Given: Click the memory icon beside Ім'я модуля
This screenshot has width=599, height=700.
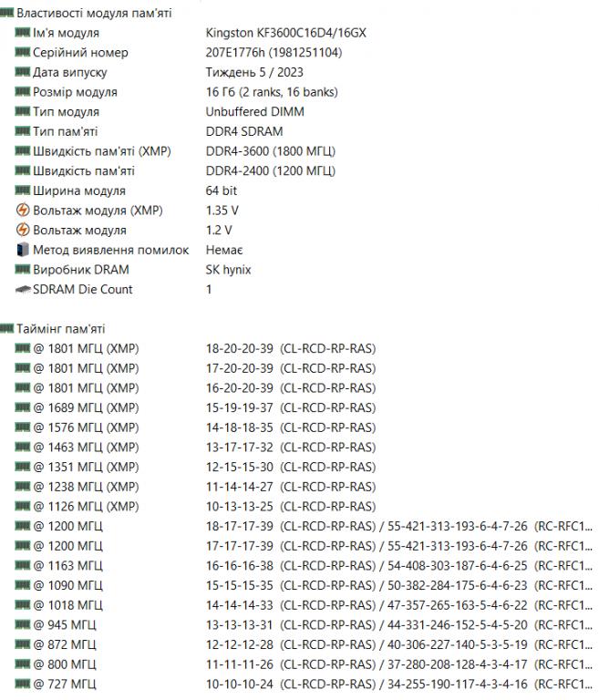Looking at the screenshot, I should point(23,33).
